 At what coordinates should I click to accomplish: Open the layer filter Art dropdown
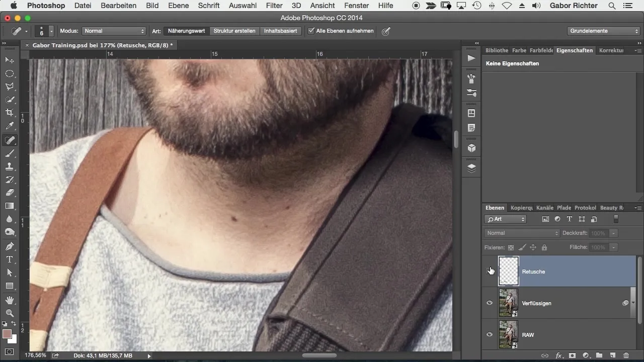[506, 219]
